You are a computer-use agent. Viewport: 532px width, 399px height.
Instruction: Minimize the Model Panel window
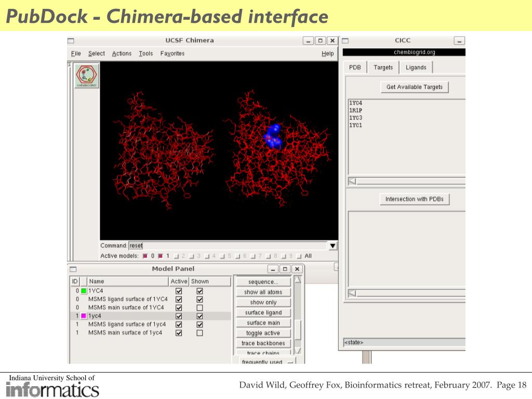[x=273, y=269]
